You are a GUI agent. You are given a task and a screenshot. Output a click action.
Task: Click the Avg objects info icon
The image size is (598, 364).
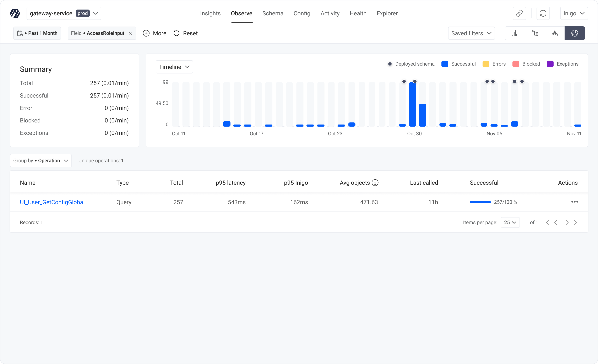click(x=375, y=183)
